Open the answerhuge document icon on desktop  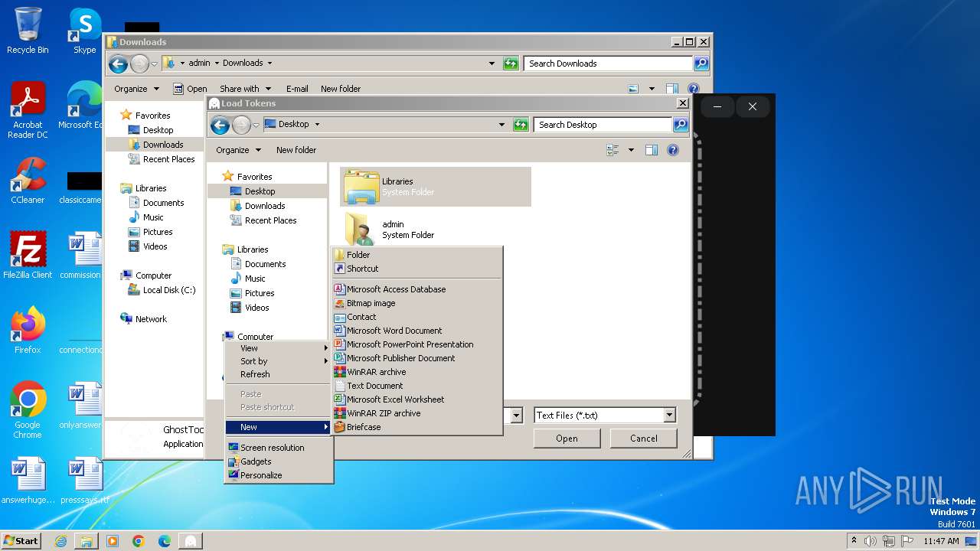pos(28,481)
